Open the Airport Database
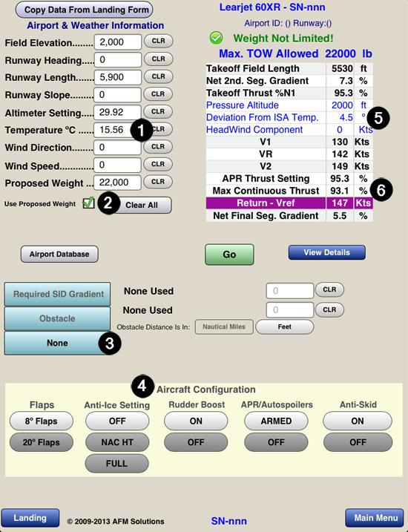Image resolution: width=408 pixels, height=532 pixels. click(59, 254)
